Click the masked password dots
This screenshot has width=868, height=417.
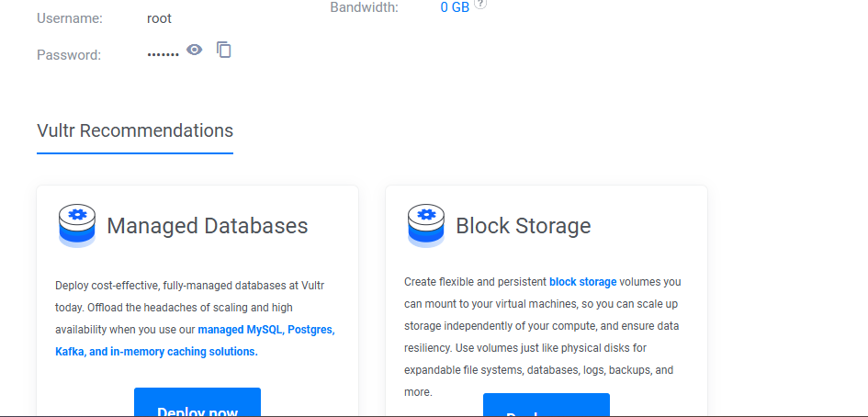click(163, 55)
